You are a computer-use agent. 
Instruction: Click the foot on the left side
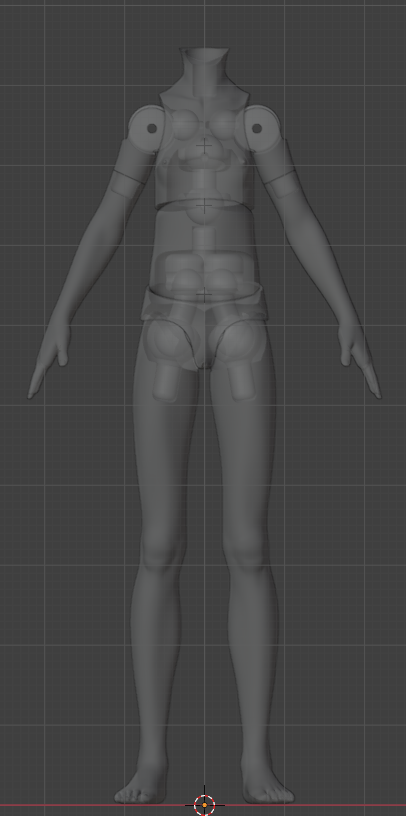pyautogui.click(x=142, y=788)
